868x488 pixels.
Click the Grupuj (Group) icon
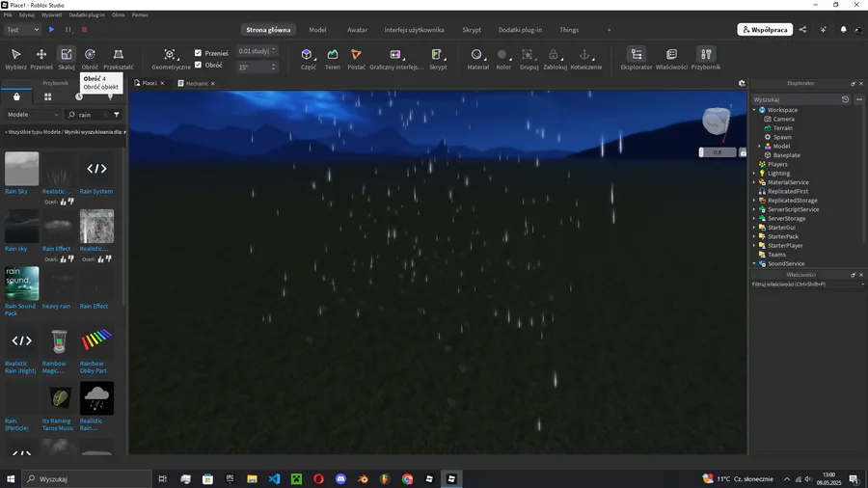point(529,58)
